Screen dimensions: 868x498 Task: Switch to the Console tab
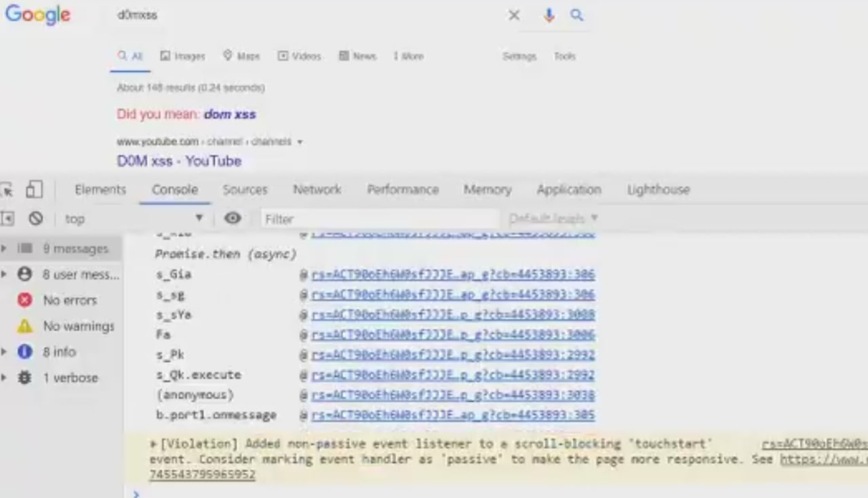click(175, 189)
